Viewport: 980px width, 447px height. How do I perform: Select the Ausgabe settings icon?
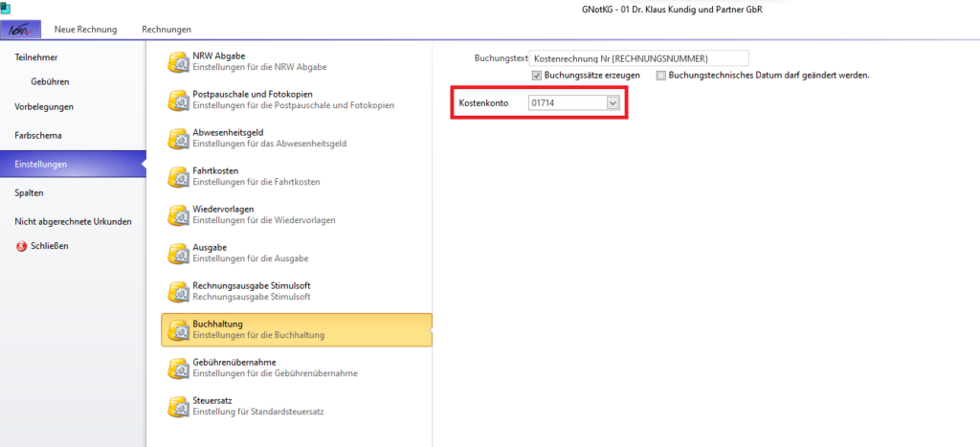click(178, 254)
